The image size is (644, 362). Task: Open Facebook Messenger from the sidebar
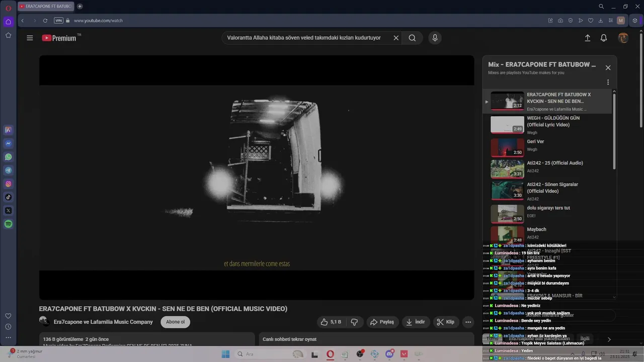(x=8, y=143)
